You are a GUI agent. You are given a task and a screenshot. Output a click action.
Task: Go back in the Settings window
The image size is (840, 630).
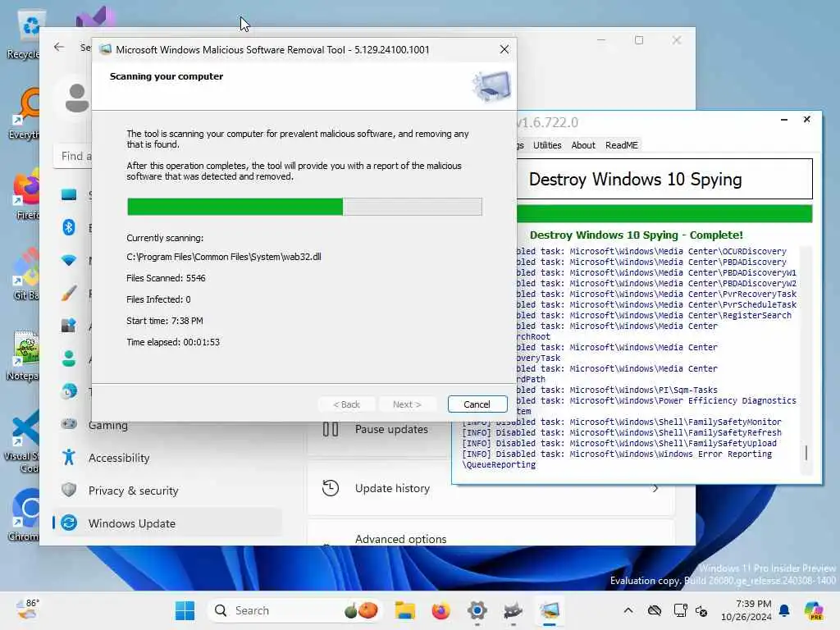59,47
